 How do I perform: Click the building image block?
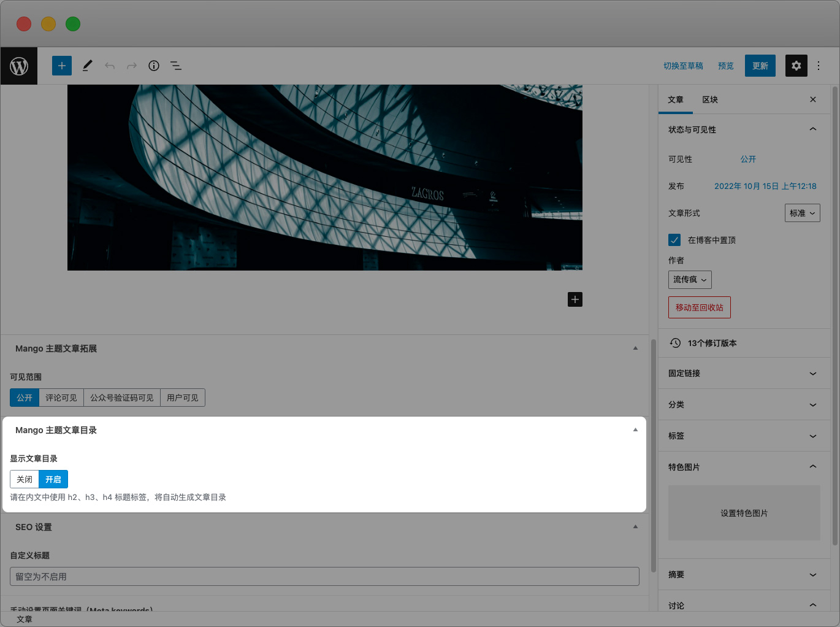point(325,177)
